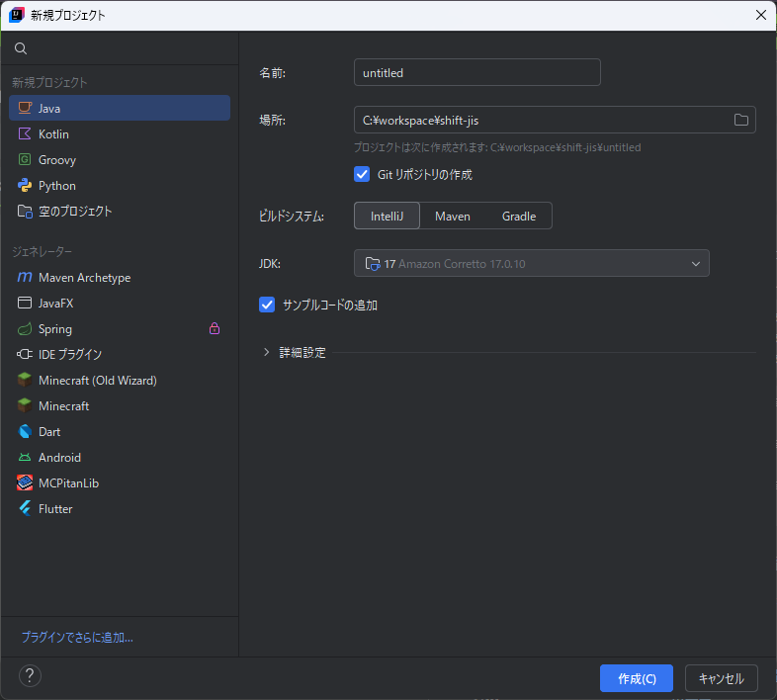Select Maven build system
The width and height of the screenshot is (777, 700).
(x=453, y=217)
